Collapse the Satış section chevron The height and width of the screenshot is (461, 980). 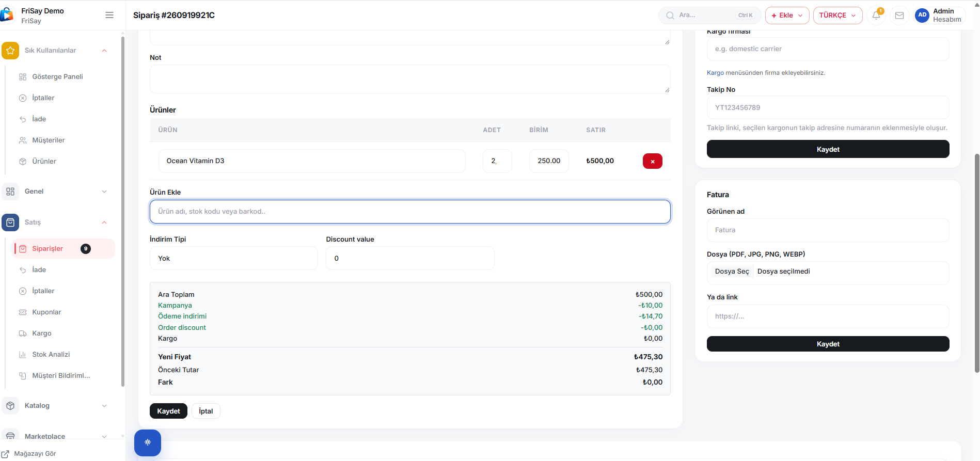[104, 222]
